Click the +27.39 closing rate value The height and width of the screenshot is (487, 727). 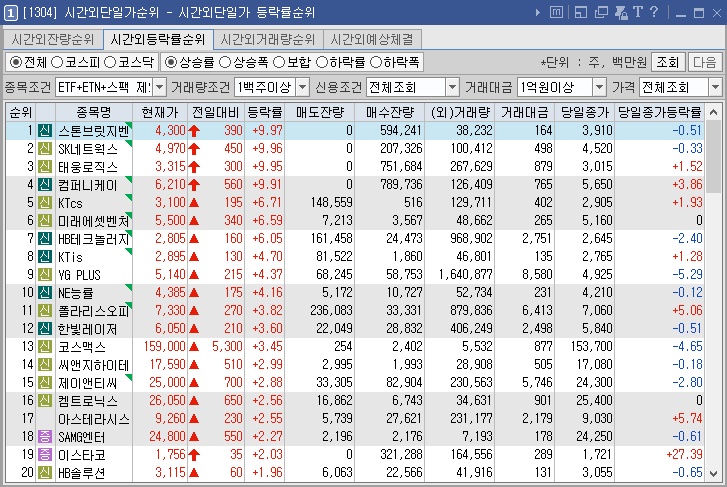(684, 455)
